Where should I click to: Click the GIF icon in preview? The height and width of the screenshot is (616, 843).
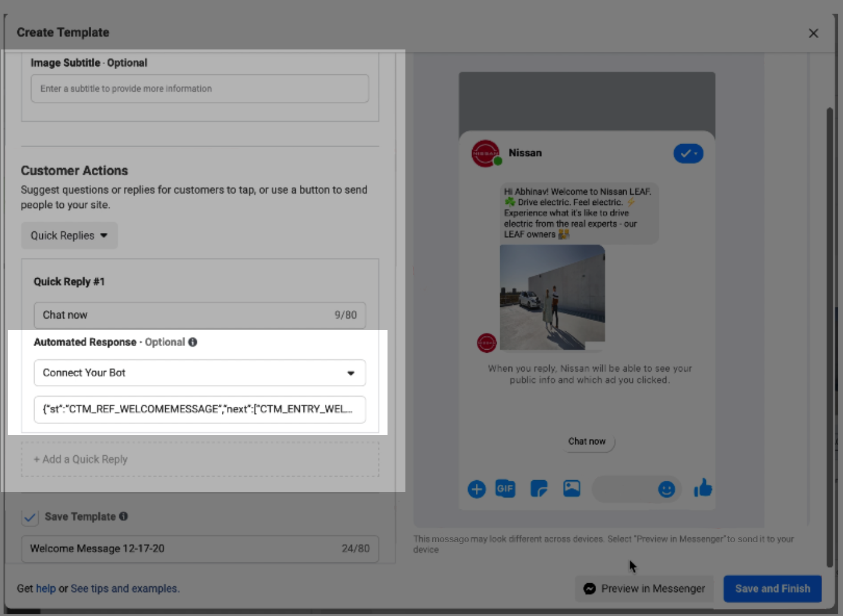[505, 489]
